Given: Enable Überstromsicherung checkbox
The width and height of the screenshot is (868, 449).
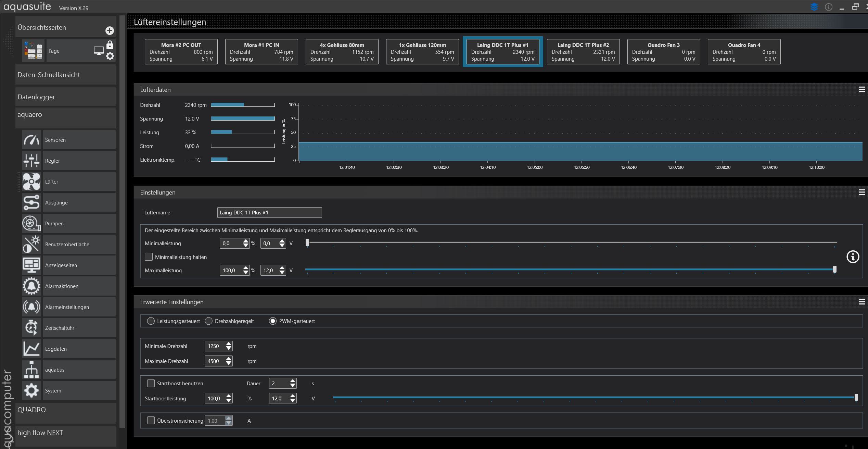Looking at the screenshot, I should pyautogui.click(x=151, y=421).
